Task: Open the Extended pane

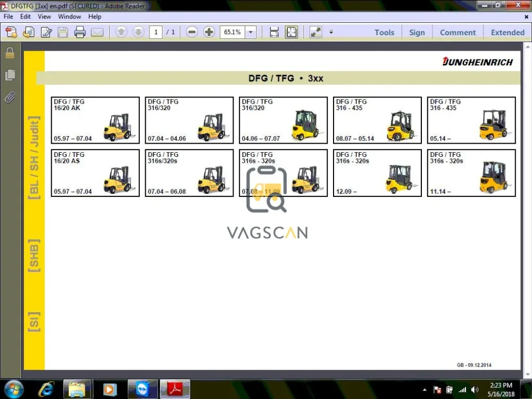Action: click(x=508, y=32)
